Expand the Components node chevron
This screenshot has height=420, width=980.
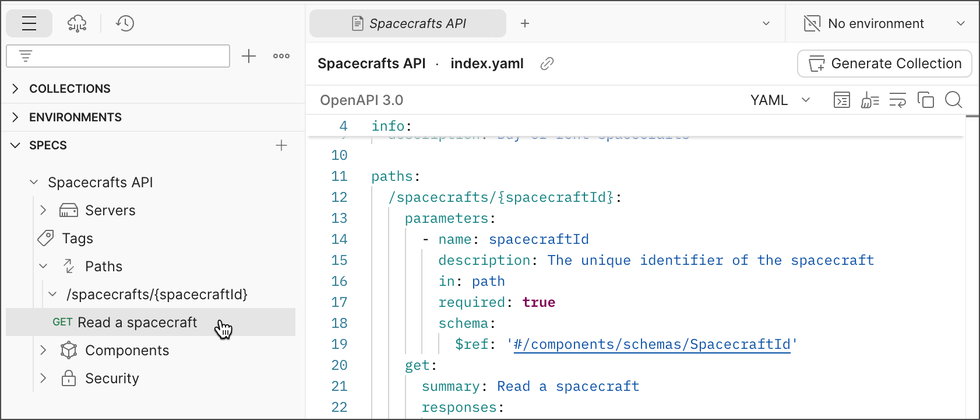(43, 350)
